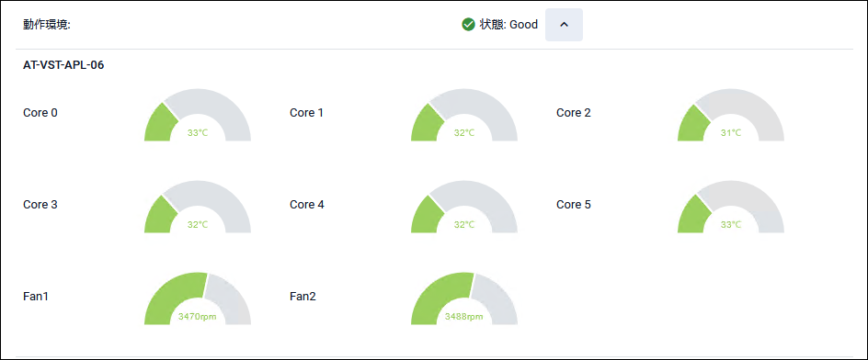Image resolution: width=868 pixels, height=360 pixels.
Task: Click the Core 0 temperature gauge
Action: point(198,115)
